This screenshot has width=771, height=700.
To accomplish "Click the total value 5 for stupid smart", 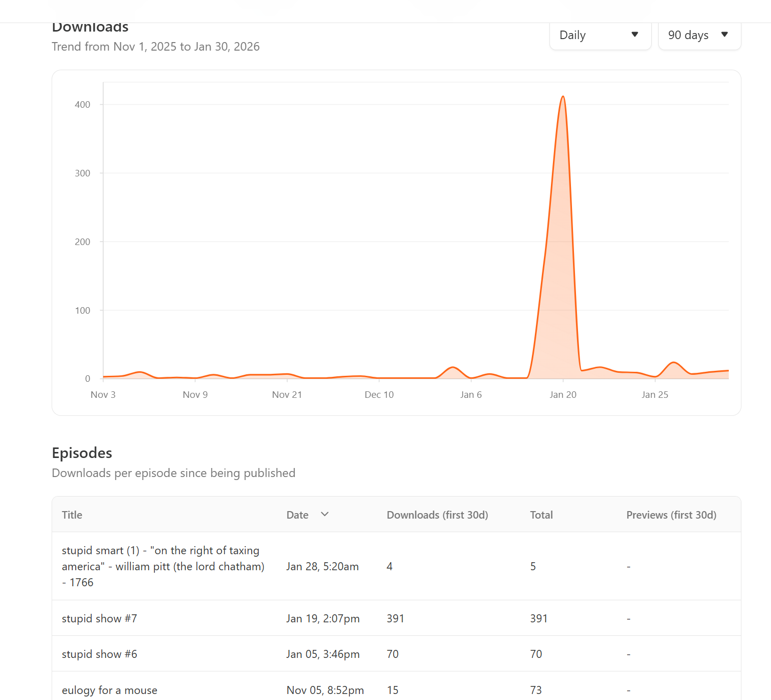I will pyautogui.click(x=533, y=566).
